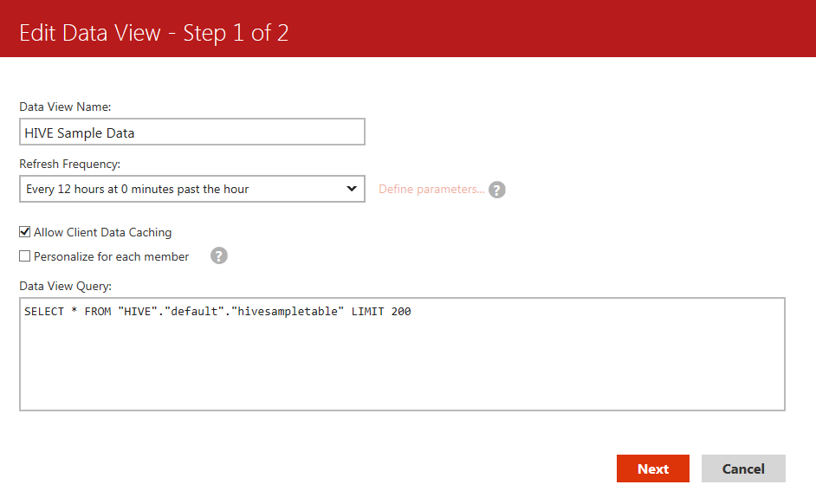Viewport: 816px width, 504px height.
Task: Click the Allow Client Data Caching label
Action: (102, 232)
